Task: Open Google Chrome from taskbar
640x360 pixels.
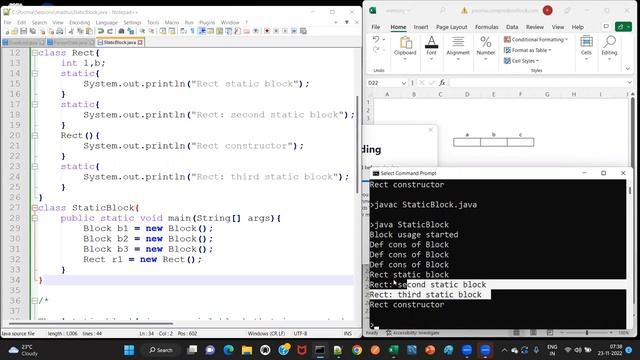Action: (x=357, y=350)
